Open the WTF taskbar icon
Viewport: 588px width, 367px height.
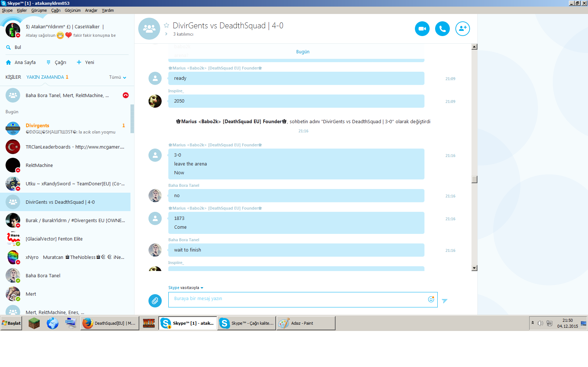coord(149,323)
